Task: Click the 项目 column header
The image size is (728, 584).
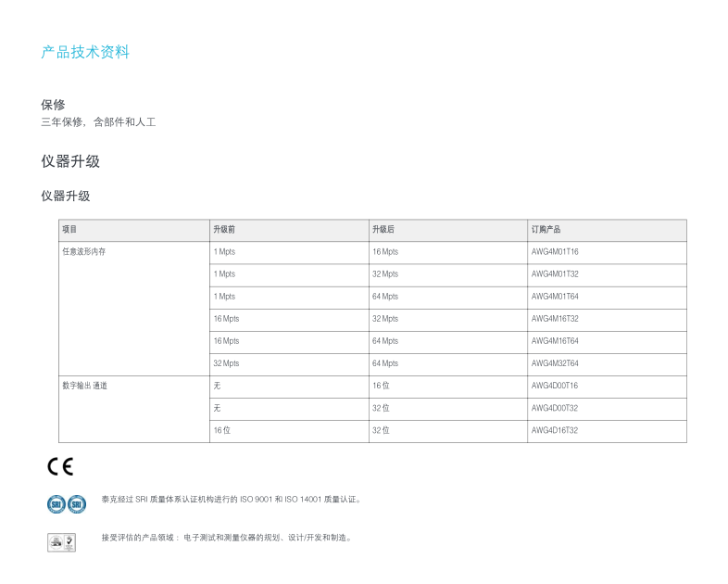Action: tap(70, 230)
